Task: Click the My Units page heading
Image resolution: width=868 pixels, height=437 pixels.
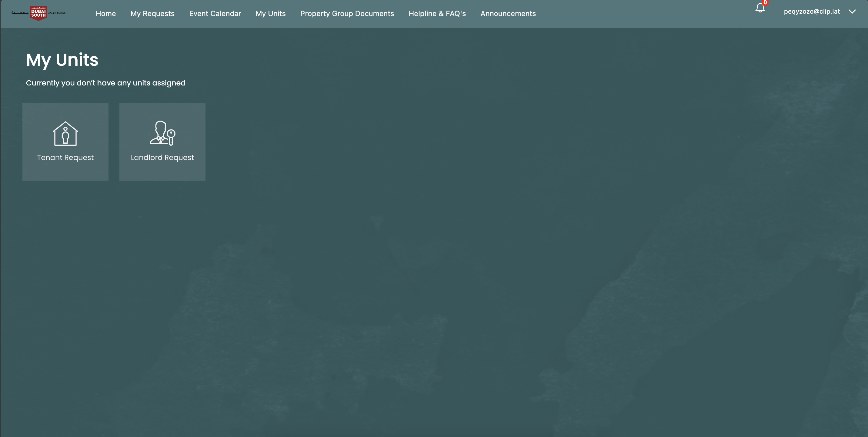Action: (62, 60)
